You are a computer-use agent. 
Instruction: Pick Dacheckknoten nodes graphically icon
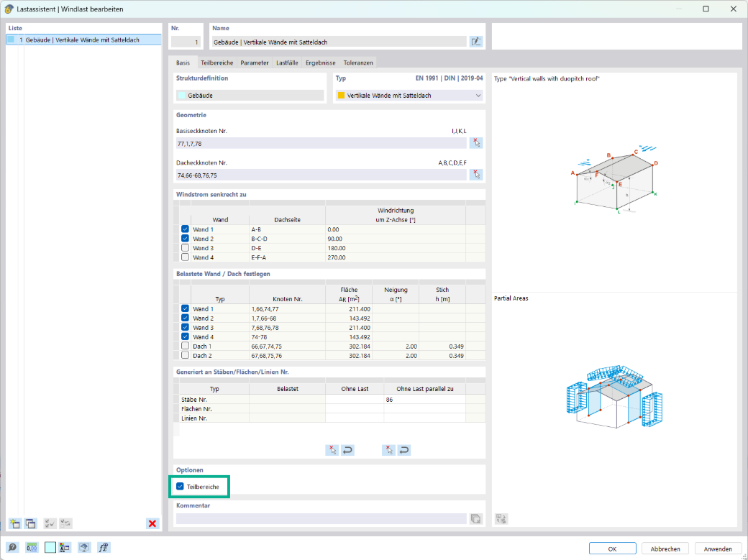tap(476, 175)
